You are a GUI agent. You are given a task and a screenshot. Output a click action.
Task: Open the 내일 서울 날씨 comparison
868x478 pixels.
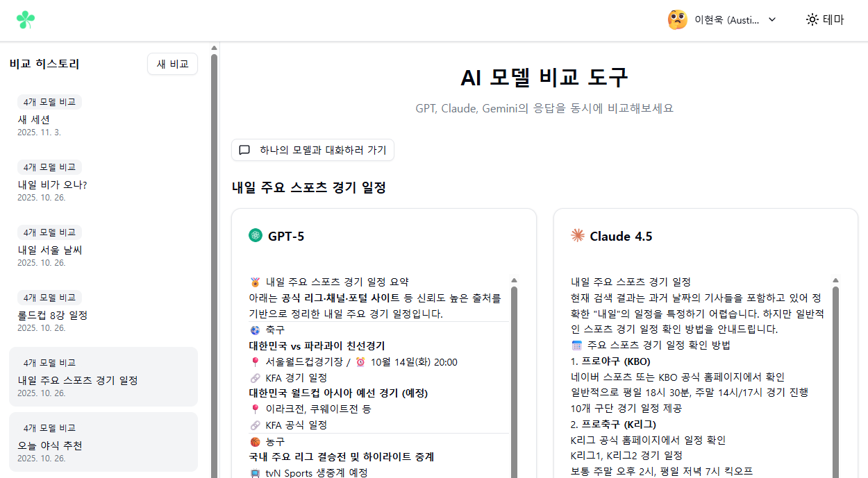click(103, 246)
